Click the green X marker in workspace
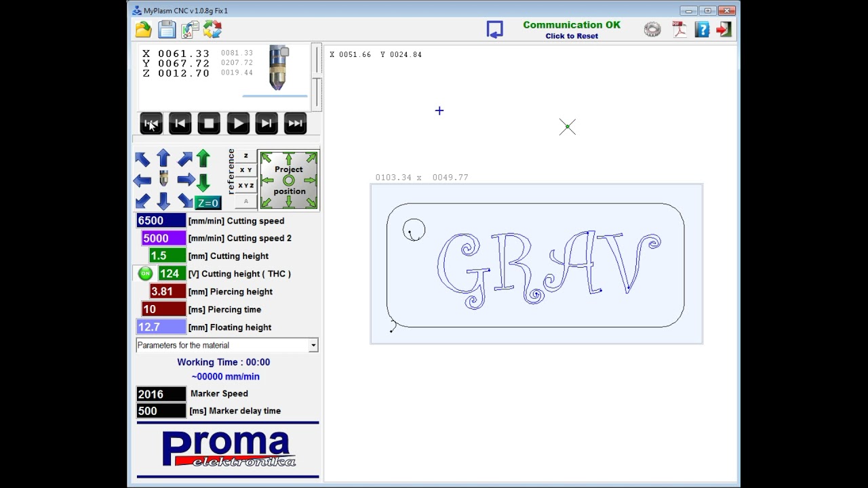 (568, 127)
